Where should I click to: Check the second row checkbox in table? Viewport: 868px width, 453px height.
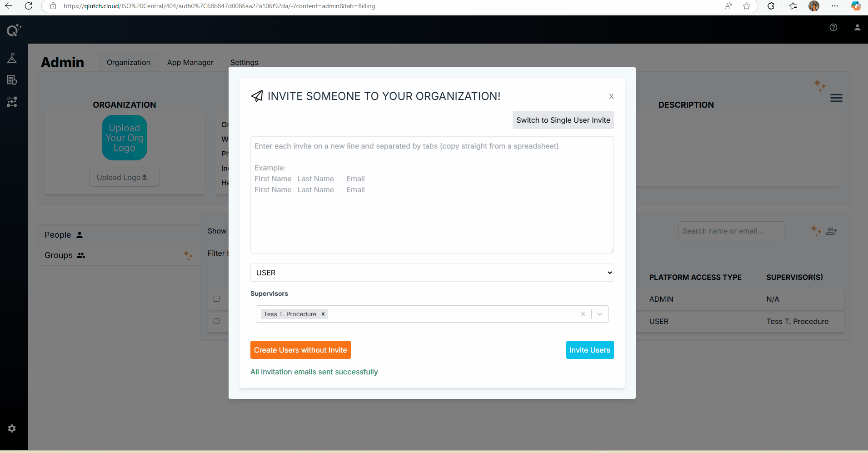pyautogui.click(x=217, y=321)
